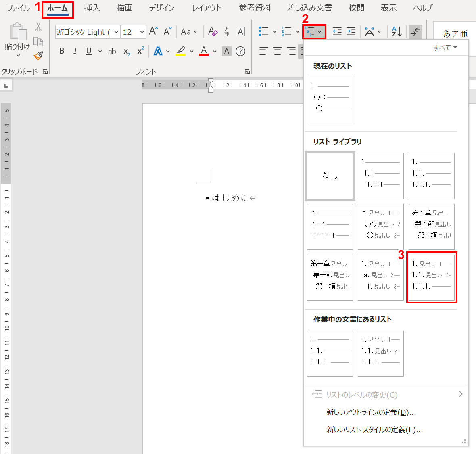Align text right

click(291, 51)
